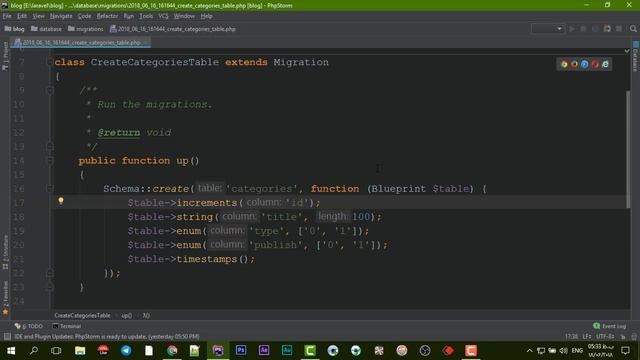Collapse the comment end fold on line 13
The width and height of the screenshot is (640, 360).
pos(50,146)
